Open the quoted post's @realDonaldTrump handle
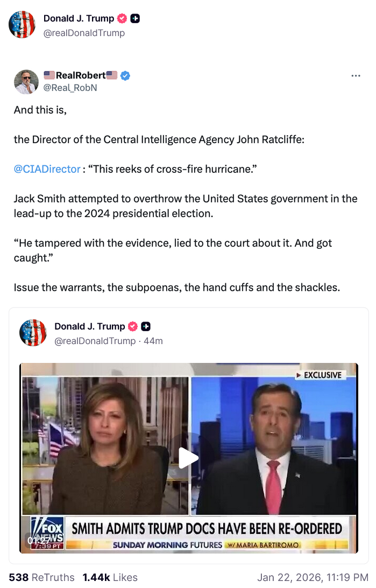This screenshot has width=376, height=588. pyautogui.click(x=95, y=341)
